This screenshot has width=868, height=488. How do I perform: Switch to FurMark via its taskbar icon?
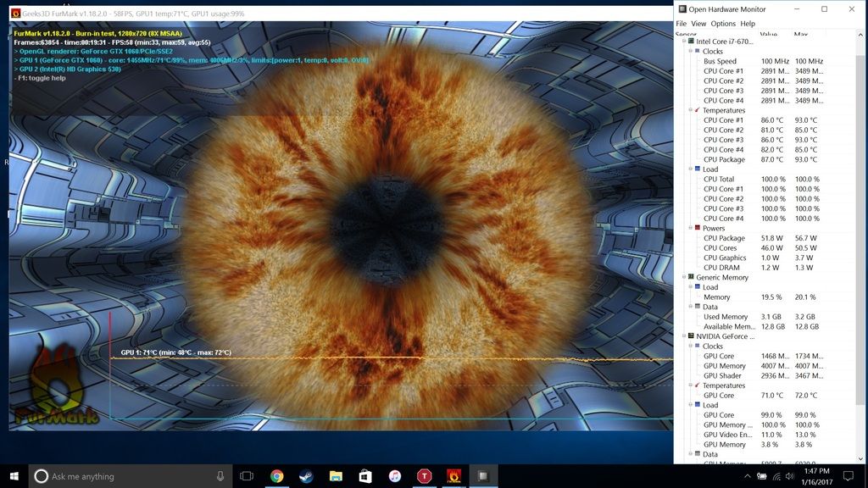click(453, 476)
